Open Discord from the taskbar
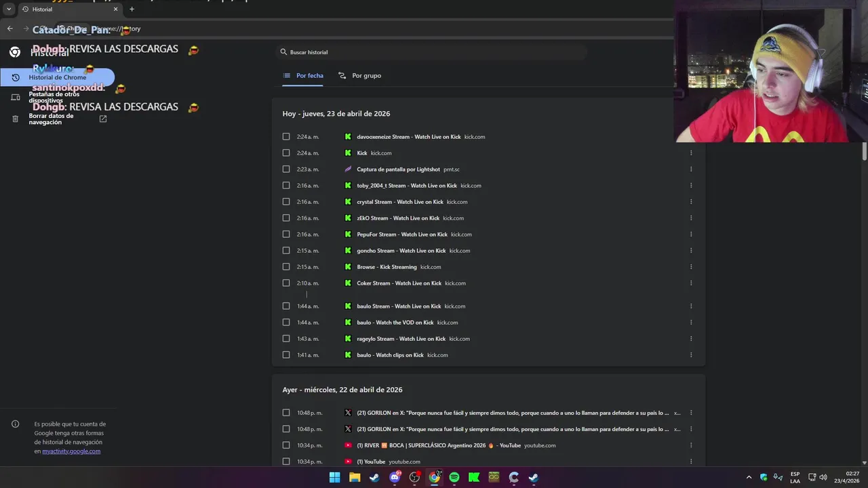The image size is (868, 488). [395, 477]
